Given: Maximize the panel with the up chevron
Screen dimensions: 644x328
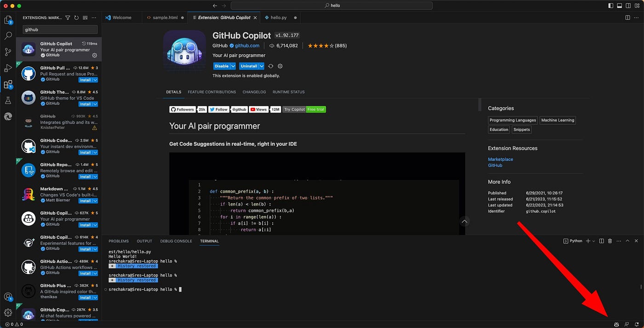Looking at the screenshot, I should (x=627, y=241).
